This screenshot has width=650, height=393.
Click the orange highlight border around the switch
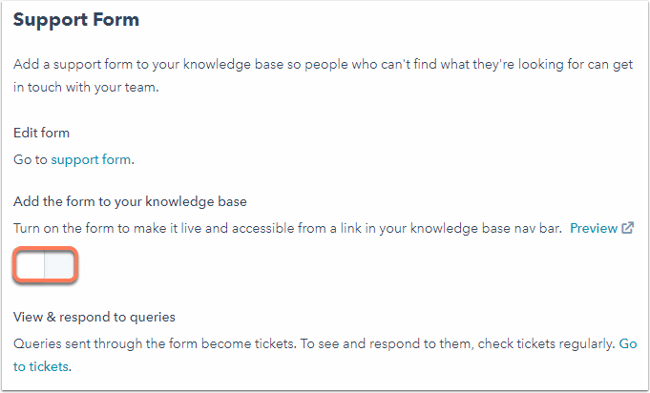click(x=45, y=248)
